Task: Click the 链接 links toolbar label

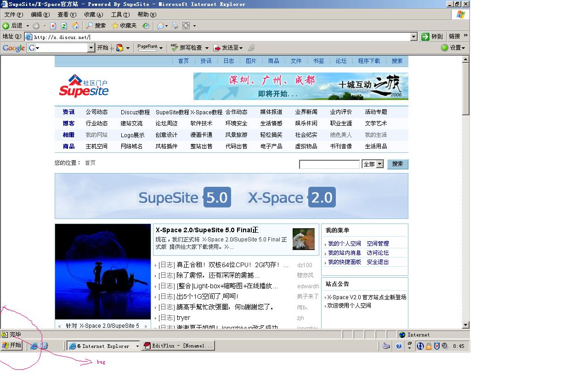Action: (x=455, y=36)
